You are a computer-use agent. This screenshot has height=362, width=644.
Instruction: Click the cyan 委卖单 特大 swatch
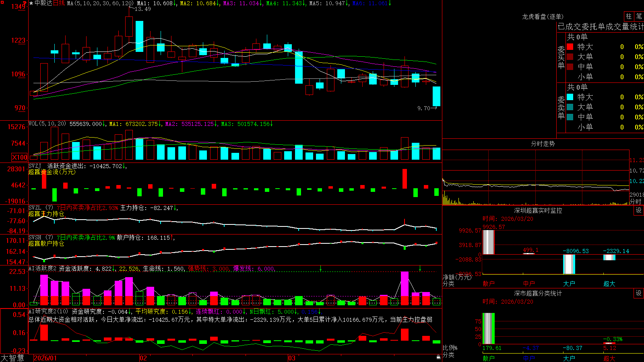[570, 97]
